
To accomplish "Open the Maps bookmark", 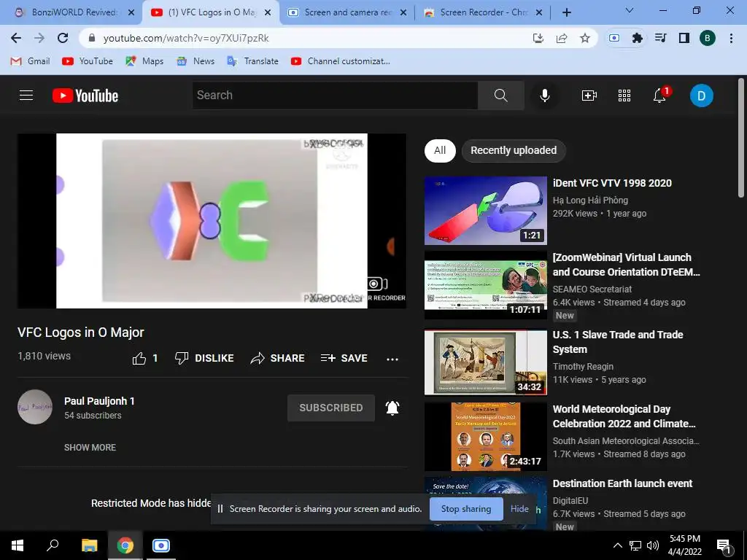I will click(x=145, y=61).
